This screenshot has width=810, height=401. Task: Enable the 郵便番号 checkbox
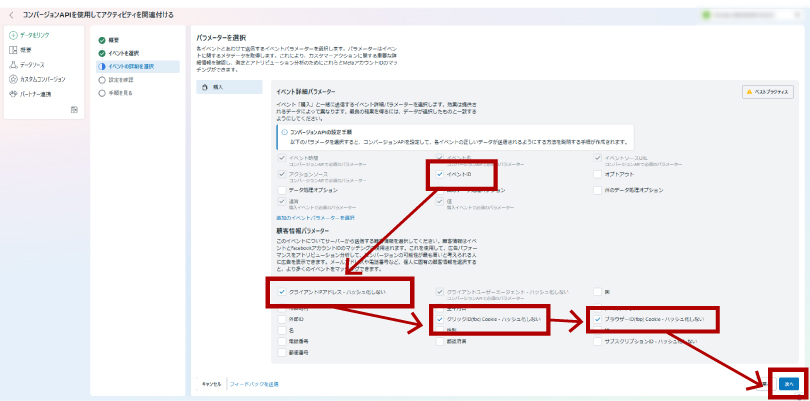[x=282, y=352]
